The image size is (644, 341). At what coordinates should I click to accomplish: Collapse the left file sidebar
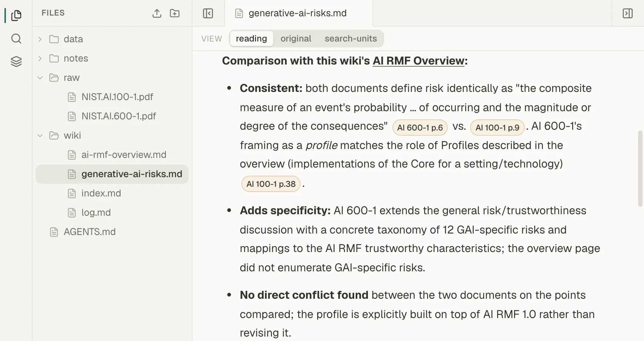click(x=208, y=13)
